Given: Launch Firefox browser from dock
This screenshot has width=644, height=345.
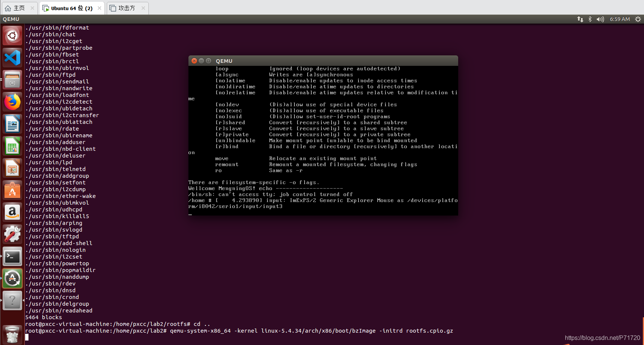Looking at the screenshot, I should point(12,102).
